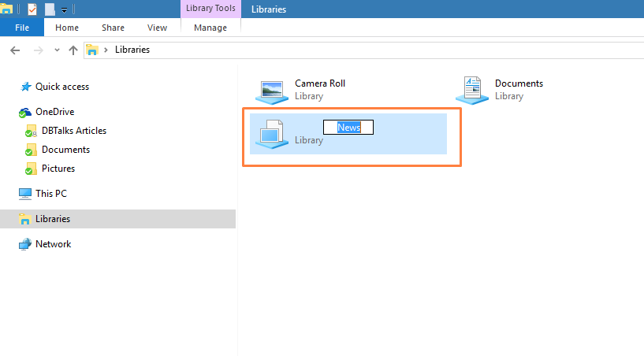
Task: Select Libraries text in address bar
Action: click(x=132, y=50)
